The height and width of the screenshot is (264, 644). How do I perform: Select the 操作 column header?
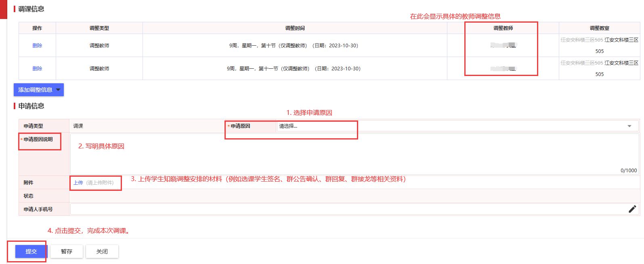(37, 28)
